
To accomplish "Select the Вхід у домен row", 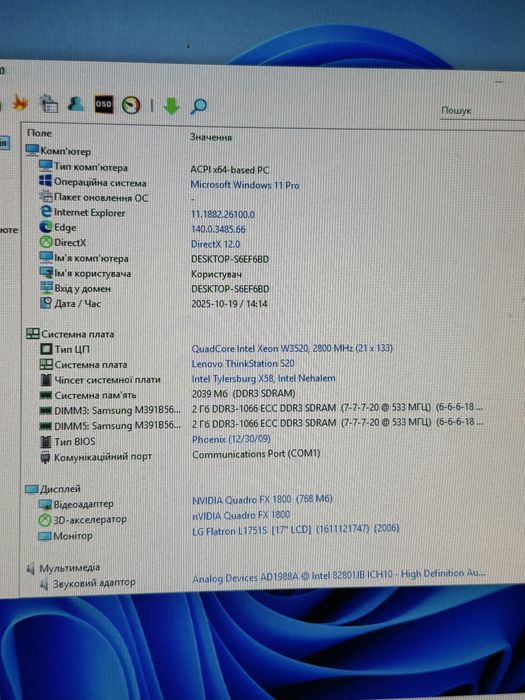I will 75,288.
